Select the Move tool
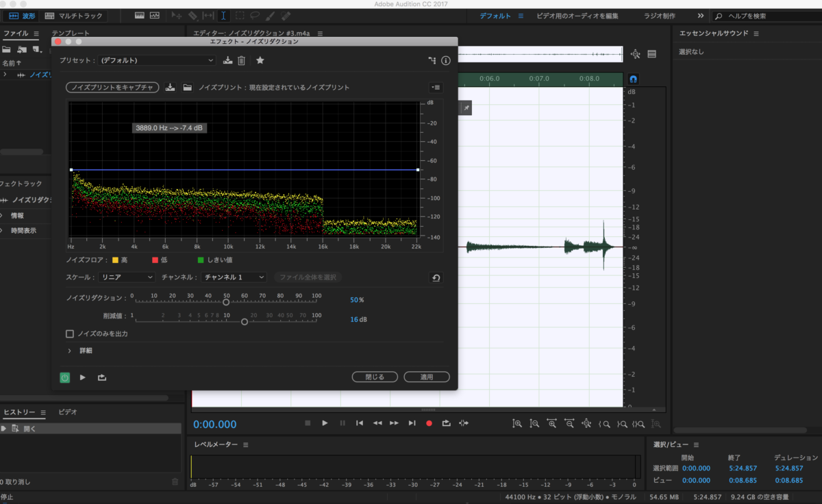The height and width of the screenshot is (504, 822). [x=176, y=16]
